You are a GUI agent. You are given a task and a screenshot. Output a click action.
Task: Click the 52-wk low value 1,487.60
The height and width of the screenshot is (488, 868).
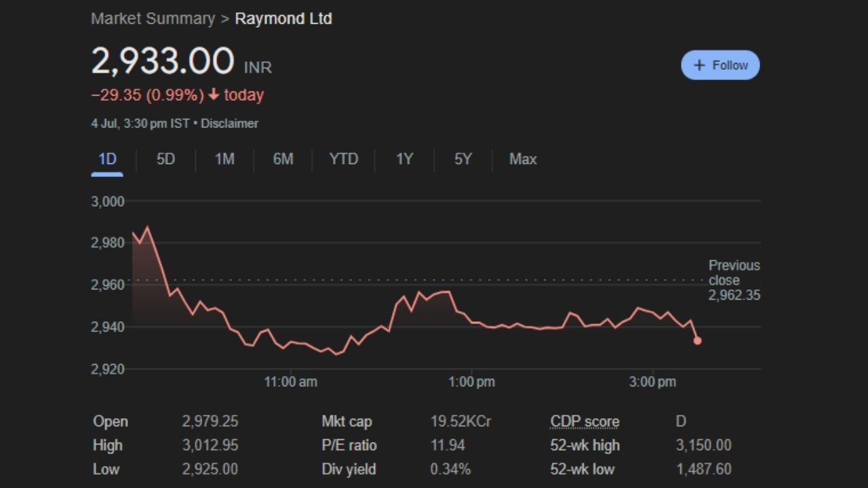pos(704,469)
